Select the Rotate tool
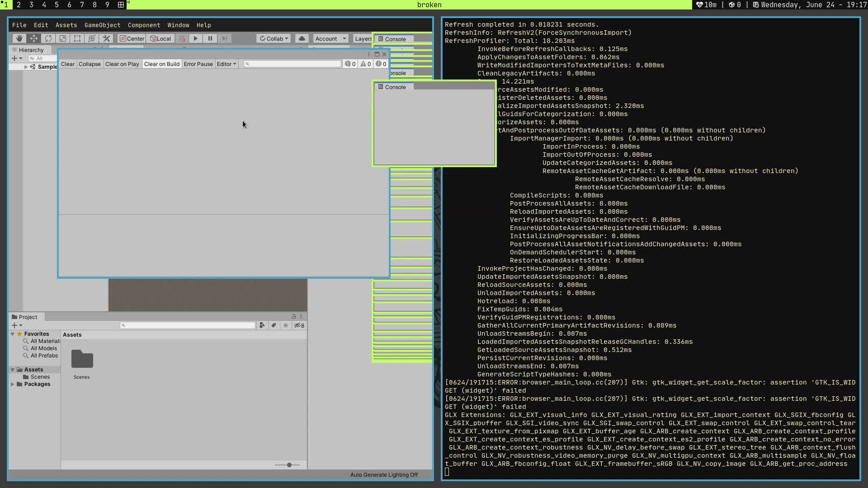 click(x=48, y=38)
